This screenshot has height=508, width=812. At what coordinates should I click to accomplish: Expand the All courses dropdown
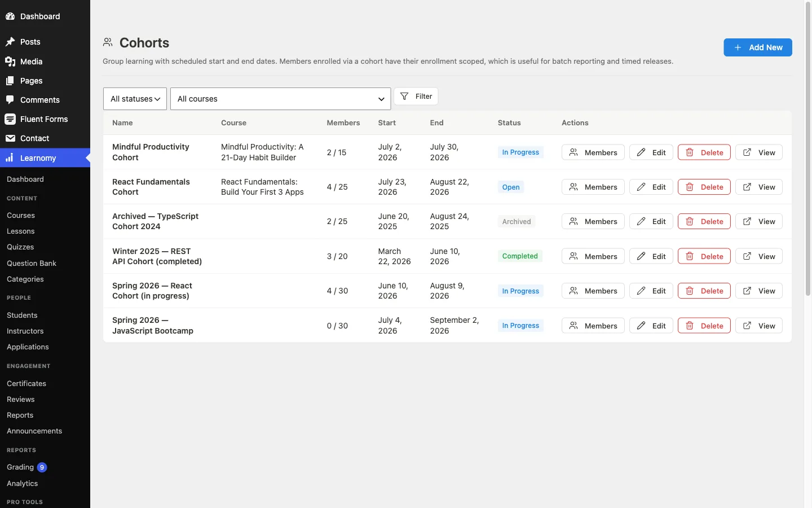(280, 99)
